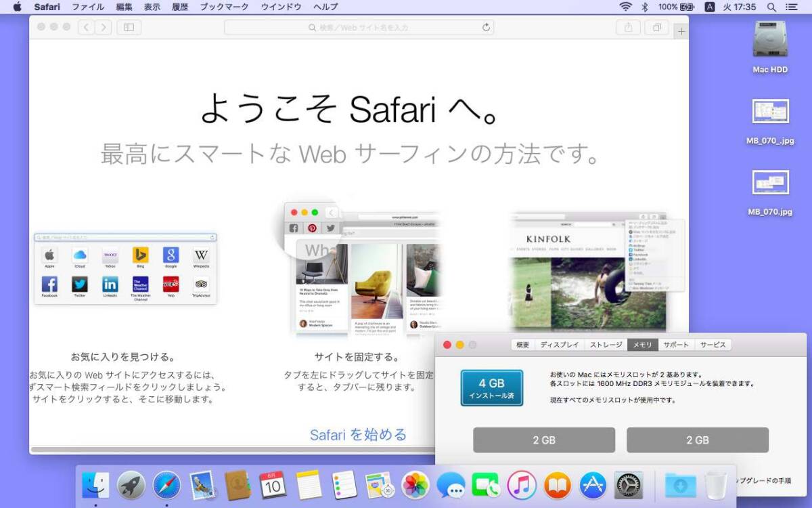This screenshot has height=508, width=812.
Task: Click the Safari sidebar toggle icon
Action: tap(129, 27)
